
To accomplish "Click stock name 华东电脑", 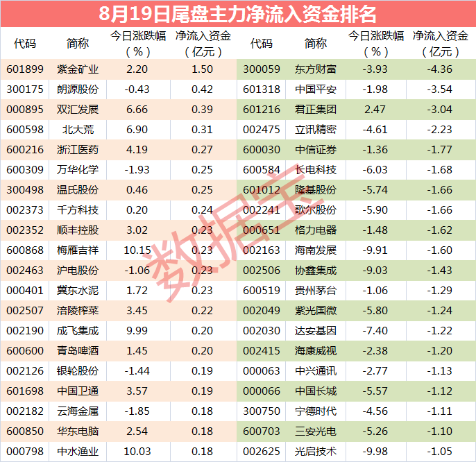I will [78, 431].
